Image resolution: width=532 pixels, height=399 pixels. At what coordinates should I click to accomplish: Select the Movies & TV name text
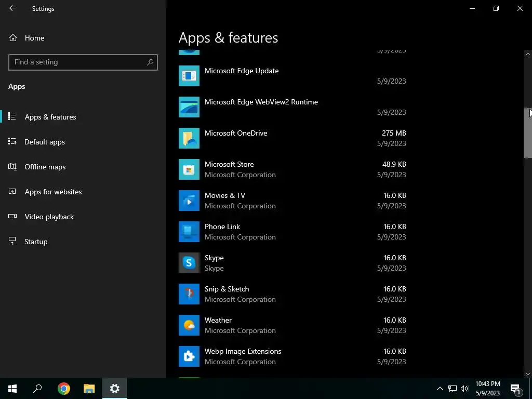[224, 195]
